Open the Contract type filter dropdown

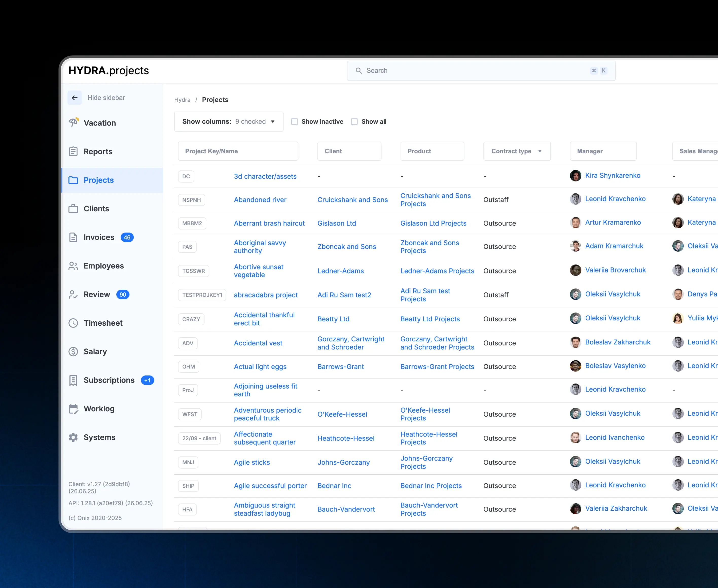point(517,151)
